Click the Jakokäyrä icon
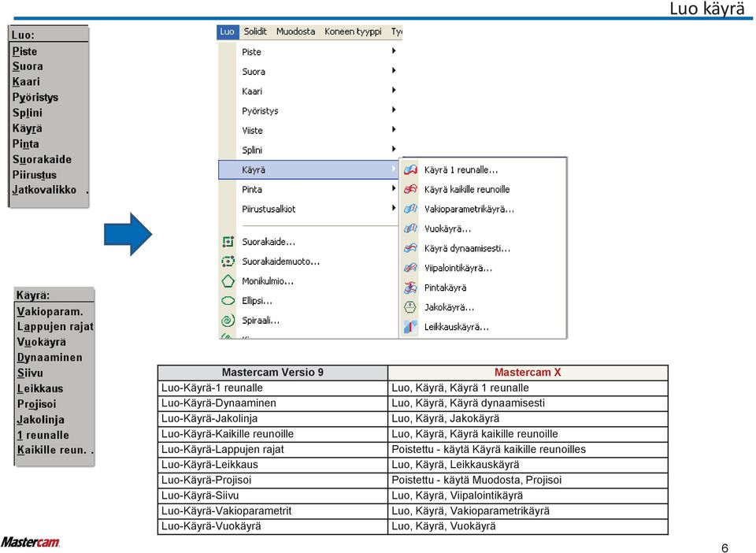Image resolution: width=756 pixels, height=553 pixels. pyautogui.click(x=410, y=307)
